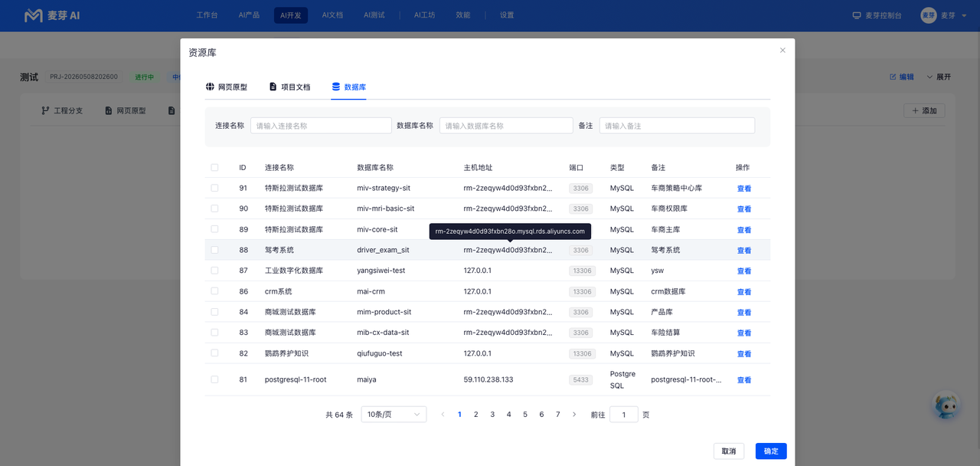
Task: Click host address 59.110.238.133
Action: [488, 379]
